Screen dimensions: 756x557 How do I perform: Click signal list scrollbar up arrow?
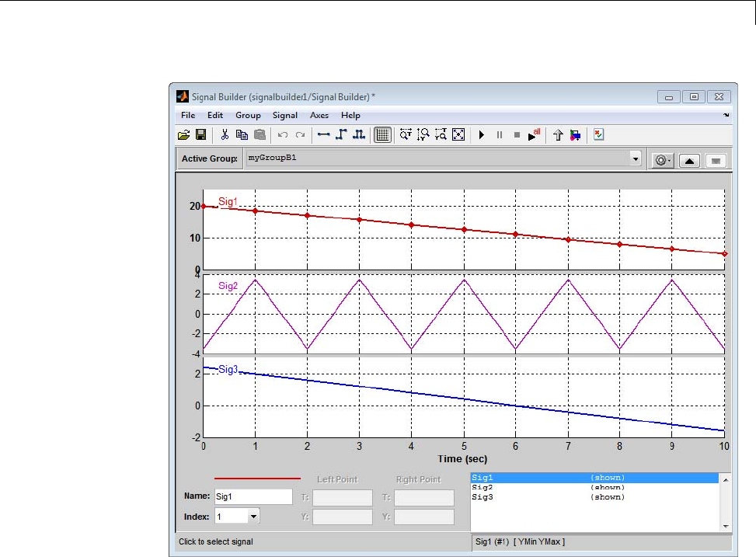point(726,479)
